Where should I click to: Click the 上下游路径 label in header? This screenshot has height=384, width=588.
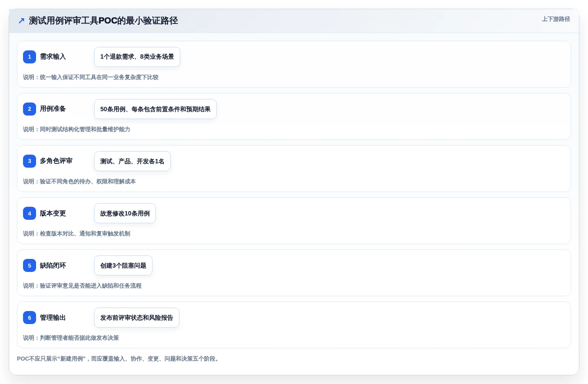(556, 19)
